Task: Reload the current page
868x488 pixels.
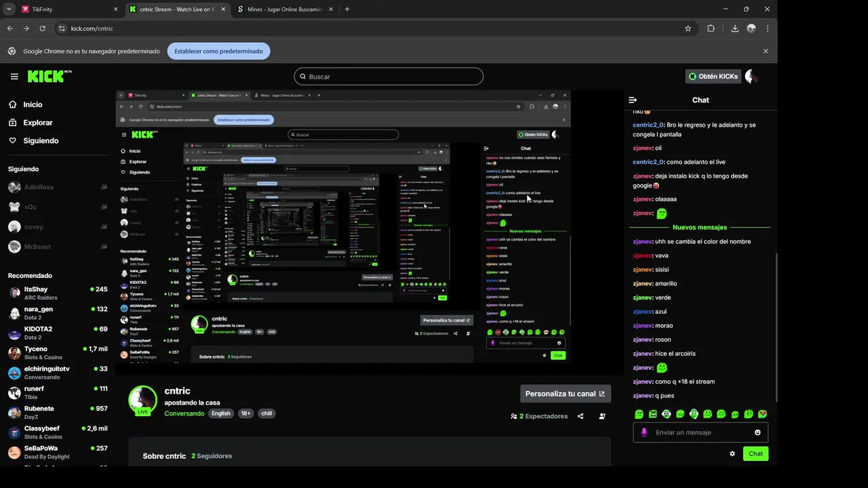Action: pos(42,28)
